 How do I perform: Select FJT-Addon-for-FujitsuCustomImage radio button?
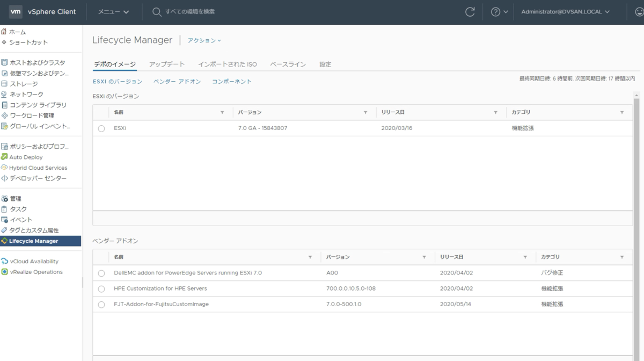[101, 305]
